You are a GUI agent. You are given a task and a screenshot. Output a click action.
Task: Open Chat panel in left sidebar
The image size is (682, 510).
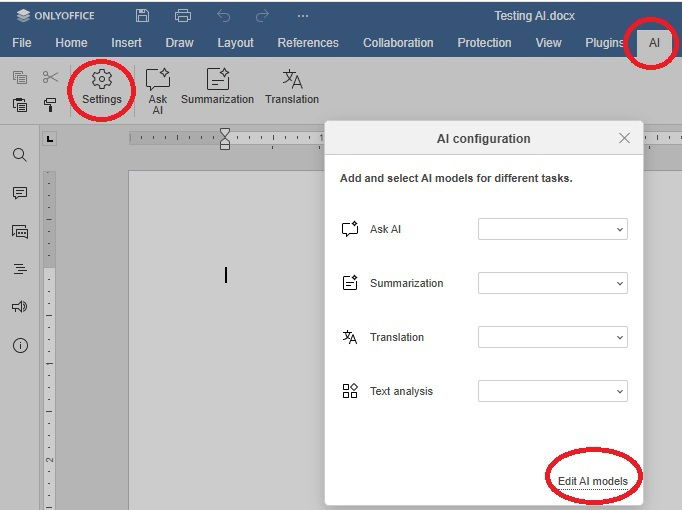pyautogui.click(x=20, y=231)
